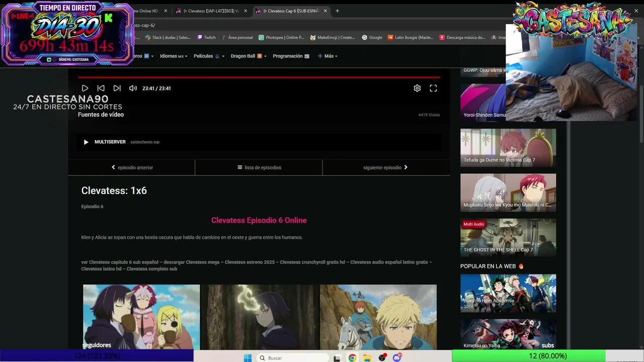The height and width of the screenshot is (362, 644).
Task: Expand the Películas menu
Action: click(209, 56)
